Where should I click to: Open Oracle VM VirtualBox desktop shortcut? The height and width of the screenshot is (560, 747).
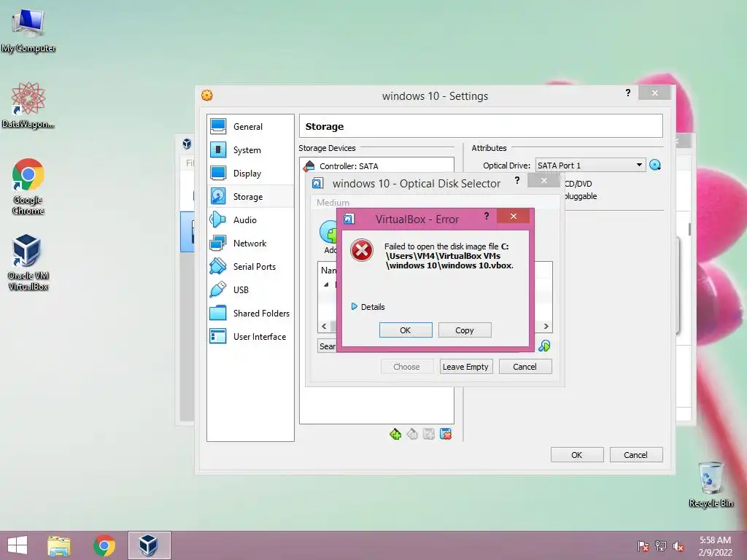point(28,262)
